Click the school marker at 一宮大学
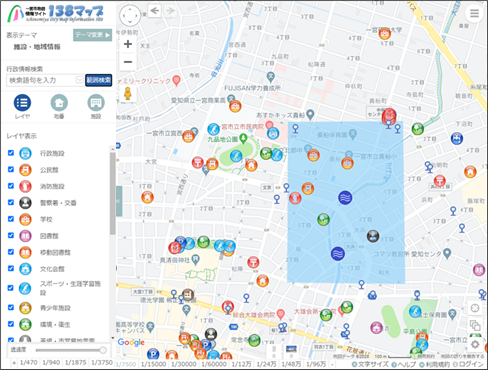488x370 pixels. pos(385,33)
